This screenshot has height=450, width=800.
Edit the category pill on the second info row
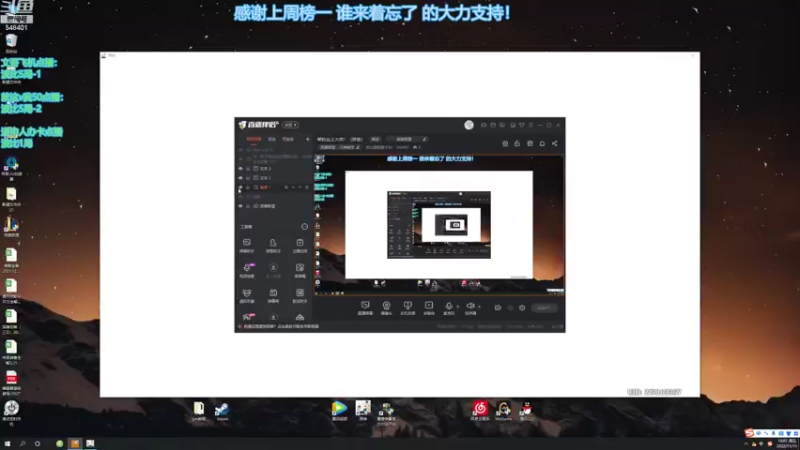[340, 147]
